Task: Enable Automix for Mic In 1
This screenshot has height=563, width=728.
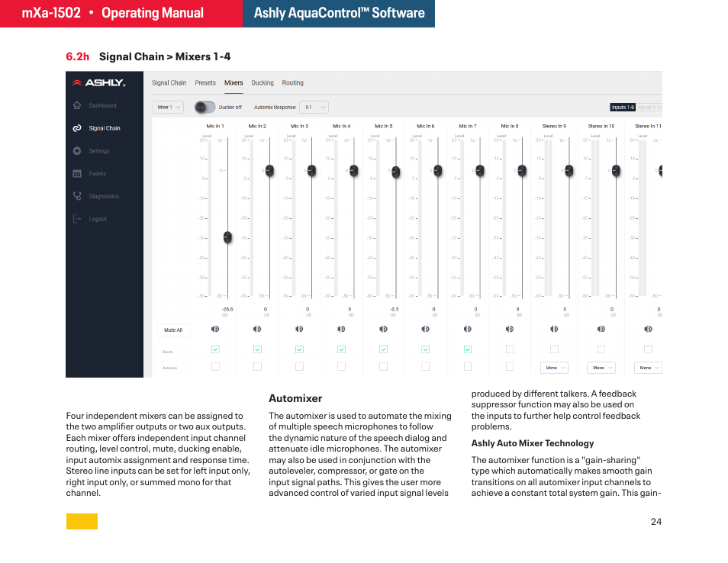Action: click(x=215, y=367)
